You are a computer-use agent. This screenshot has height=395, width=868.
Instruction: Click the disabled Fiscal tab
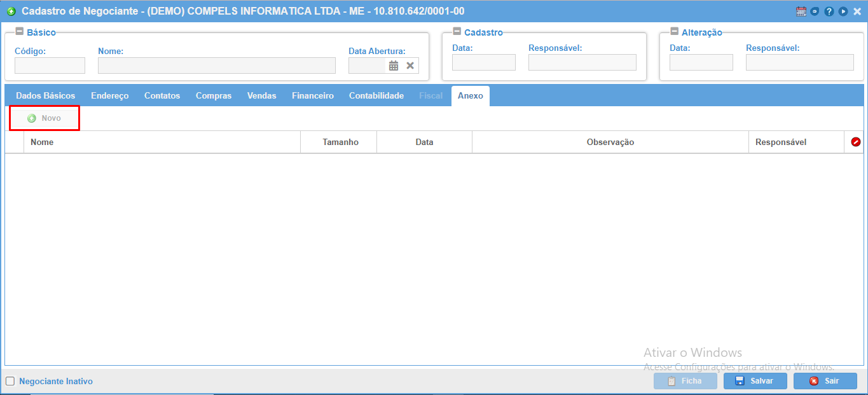tap(431, 96)
